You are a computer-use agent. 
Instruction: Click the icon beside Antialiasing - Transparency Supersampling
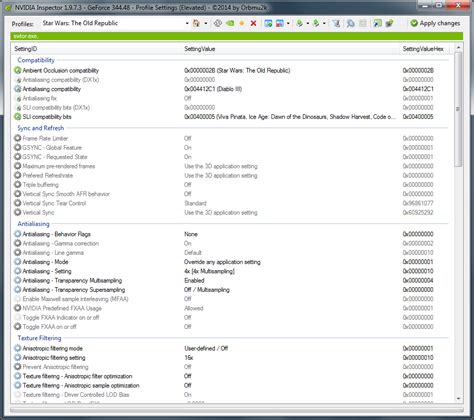[x=18, y=290]
